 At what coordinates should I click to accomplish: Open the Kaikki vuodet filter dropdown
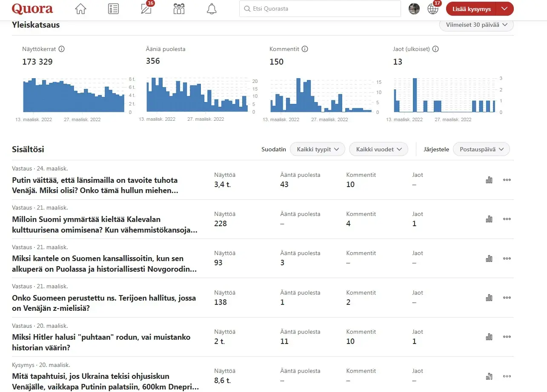point(378,149)
